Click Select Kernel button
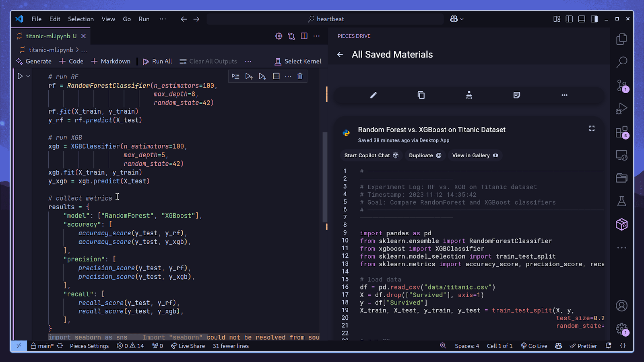The width and height of the screenshot is (644, 362). tap(298, 62)
